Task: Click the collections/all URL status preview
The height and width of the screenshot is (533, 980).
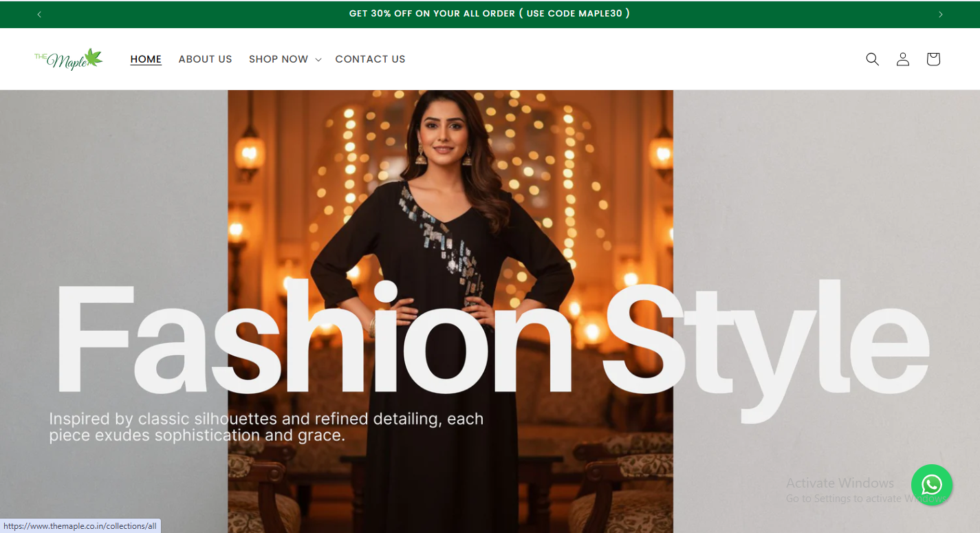Action: pos(80,526)
